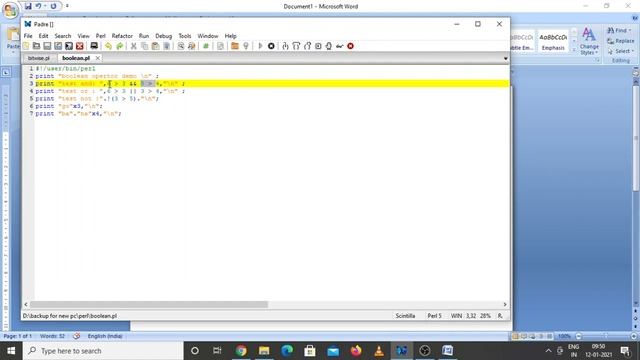
Task: Click file path D:\backup in Padre status bar
Action: [x=70, y=316]
